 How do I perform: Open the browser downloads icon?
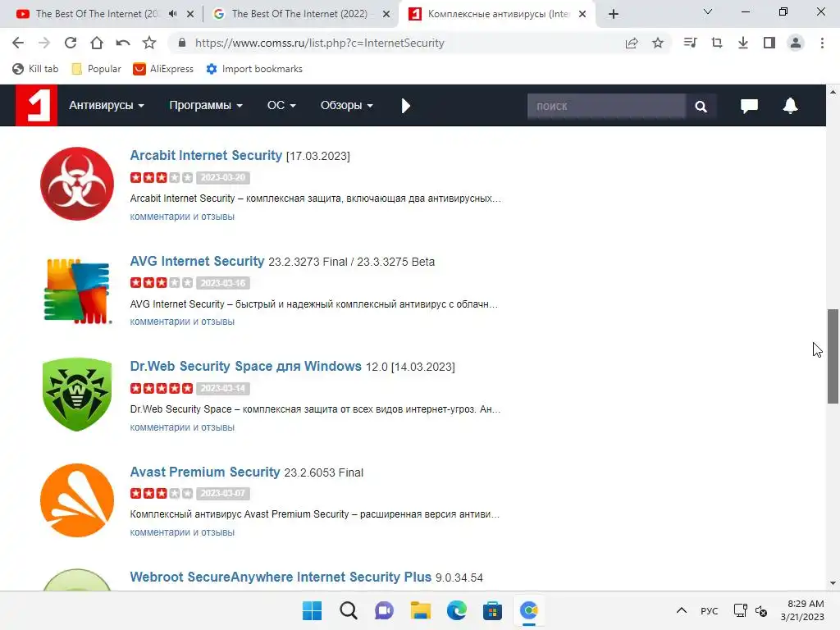[743, 43]
